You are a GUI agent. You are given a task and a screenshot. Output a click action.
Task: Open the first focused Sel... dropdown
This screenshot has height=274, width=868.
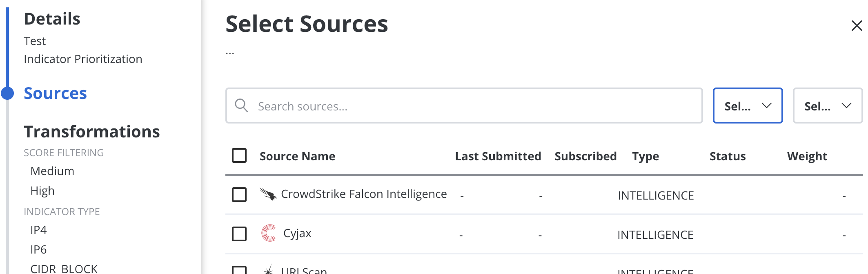click(748, 106)
